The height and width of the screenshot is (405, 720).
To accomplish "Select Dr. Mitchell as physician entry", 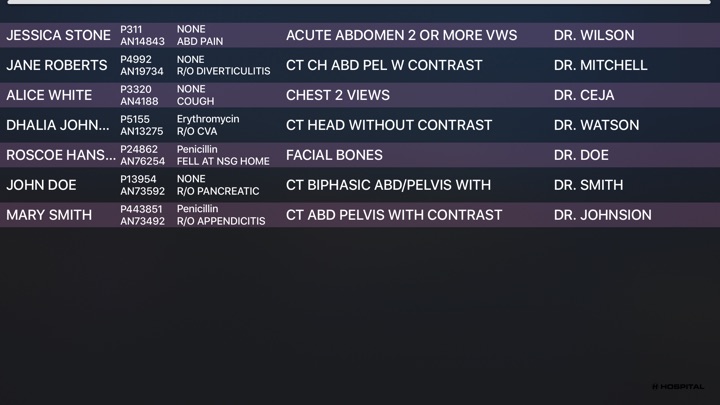I will click(601, 65).
